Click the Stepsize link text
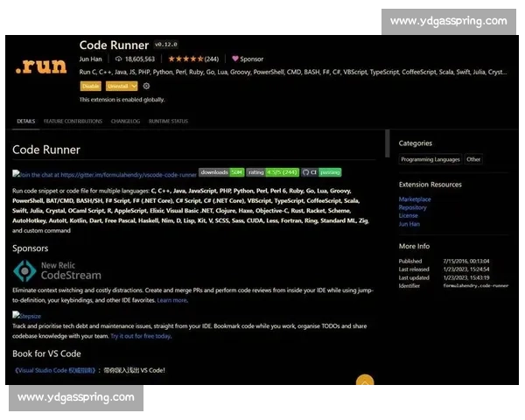This screenshot has height=420, width=525. 30,316
